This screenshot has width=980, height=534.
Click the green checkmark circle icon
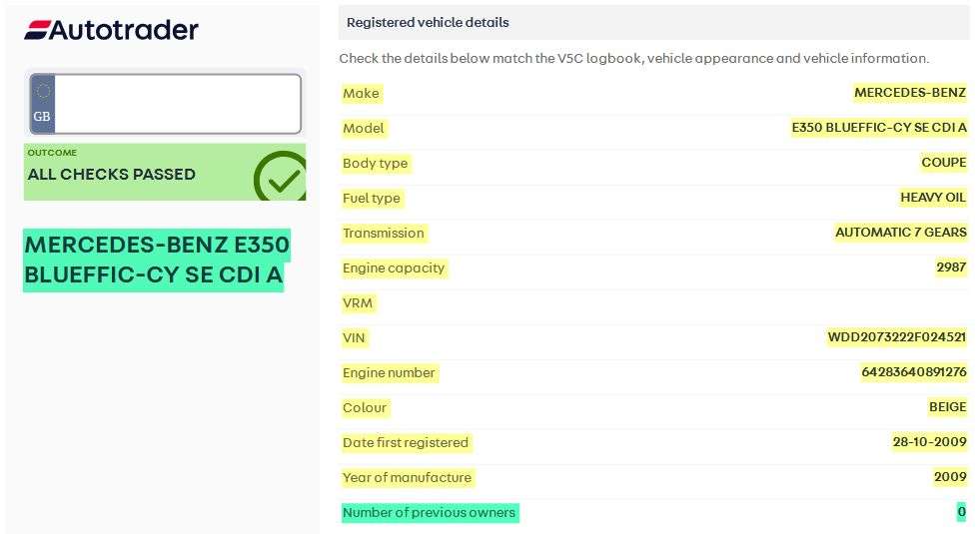click(281, 178)
